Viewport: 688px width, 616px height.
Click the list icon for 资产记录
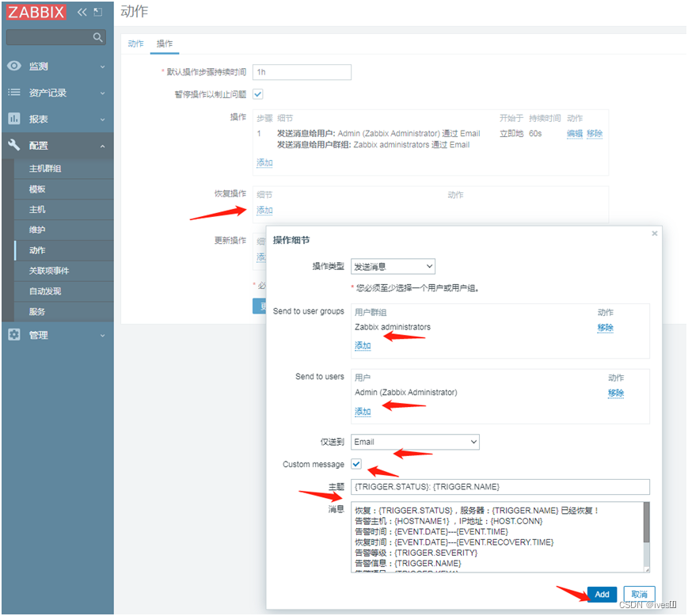(x=14, y=92)
